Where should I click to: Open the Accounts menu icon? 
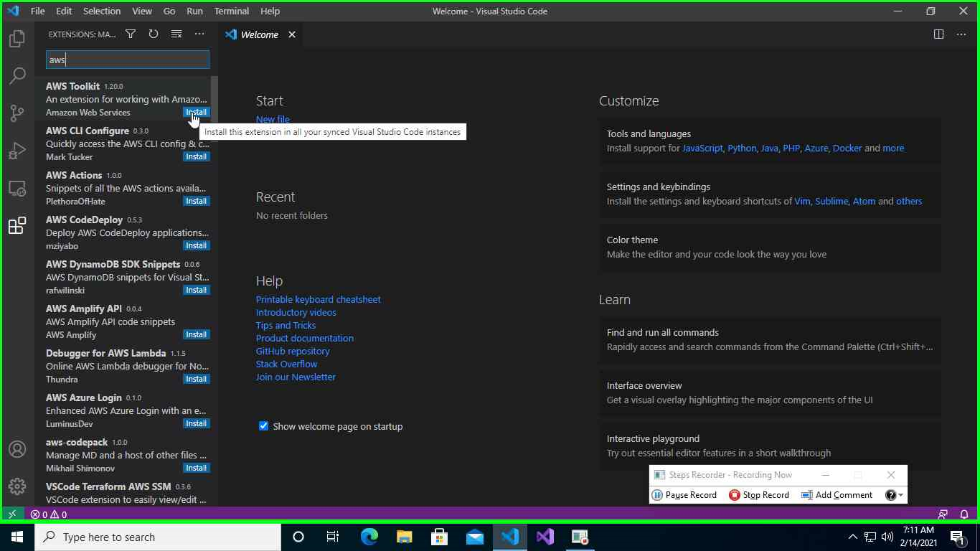pos(17,449)
